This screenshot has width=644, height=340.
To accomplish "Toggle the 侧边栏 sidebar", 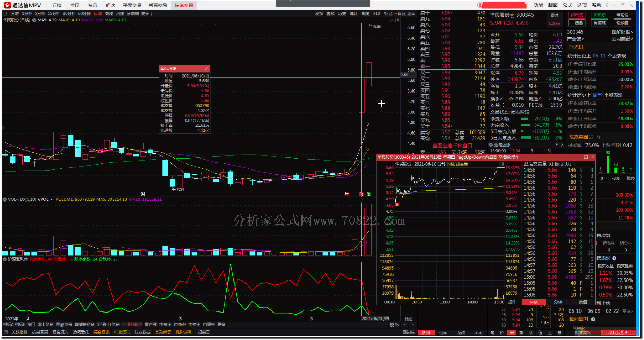I will pyautogui.click(x=409, y=332).
